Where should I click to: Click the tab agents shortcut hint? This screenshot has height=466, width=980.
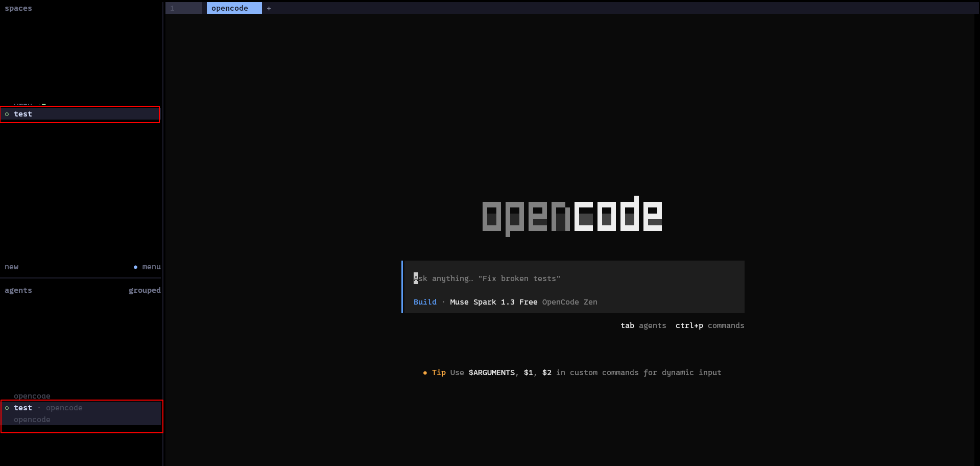coord(643,325)
